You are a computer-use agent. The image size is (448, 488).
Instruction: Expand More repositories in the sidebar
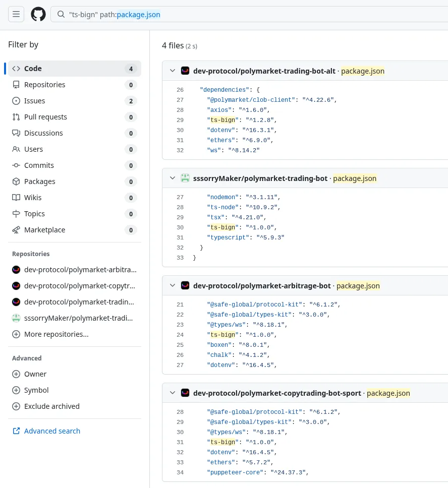(x=56, y=334)
